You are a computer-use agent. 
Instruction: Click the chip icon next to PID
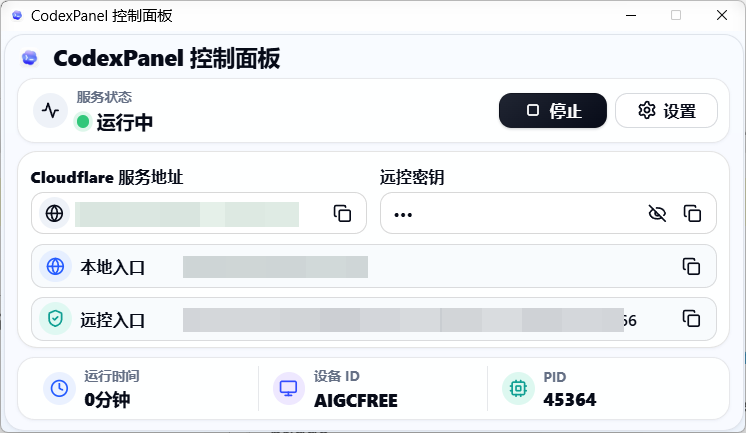(x=518, y=388)
